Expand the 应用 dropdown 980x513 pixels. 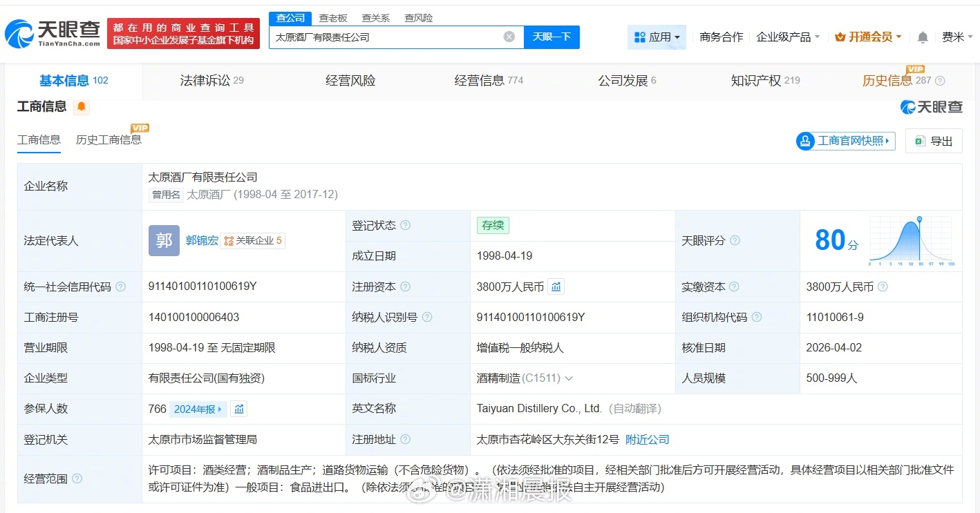point(657,37)
